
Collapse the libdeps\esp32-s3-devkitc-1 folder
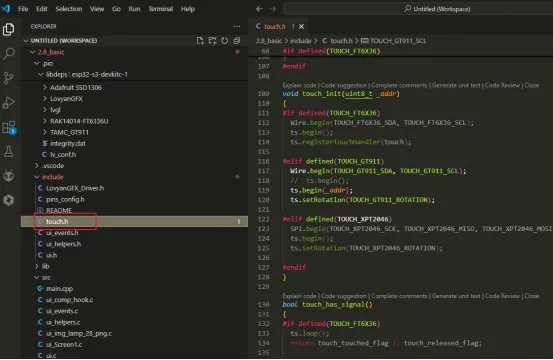[x=87, y=74]
